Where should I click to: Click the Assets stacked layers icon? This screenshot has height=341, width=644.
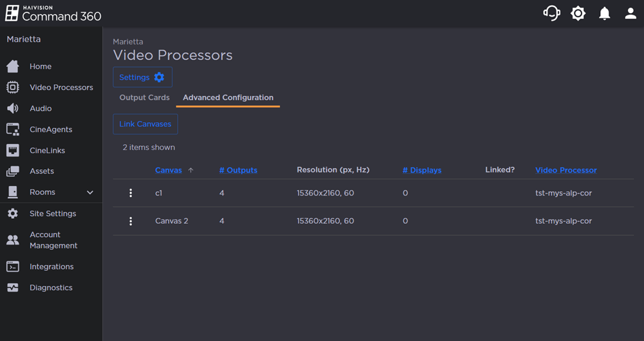click(x=13, y=171)
